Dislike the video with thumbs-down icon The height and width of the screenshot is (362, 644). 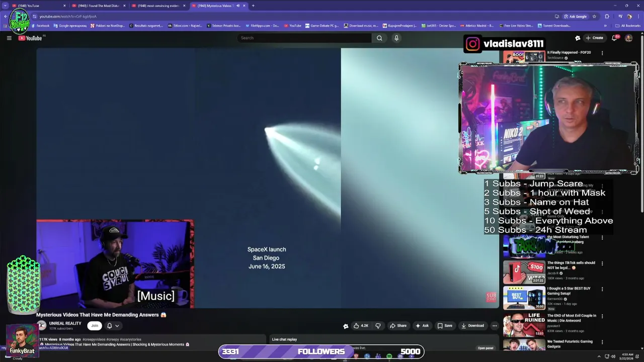(378, 326)
